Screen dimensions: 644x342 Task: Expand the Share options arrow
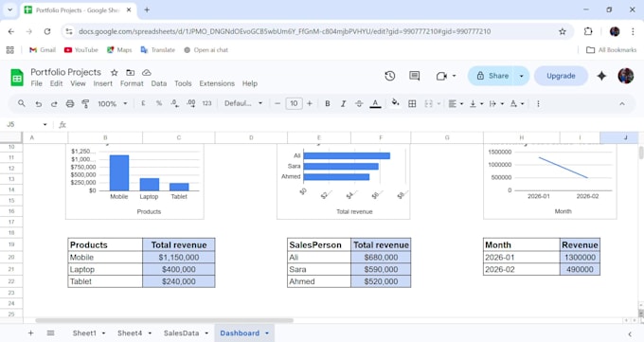(522, 76)
